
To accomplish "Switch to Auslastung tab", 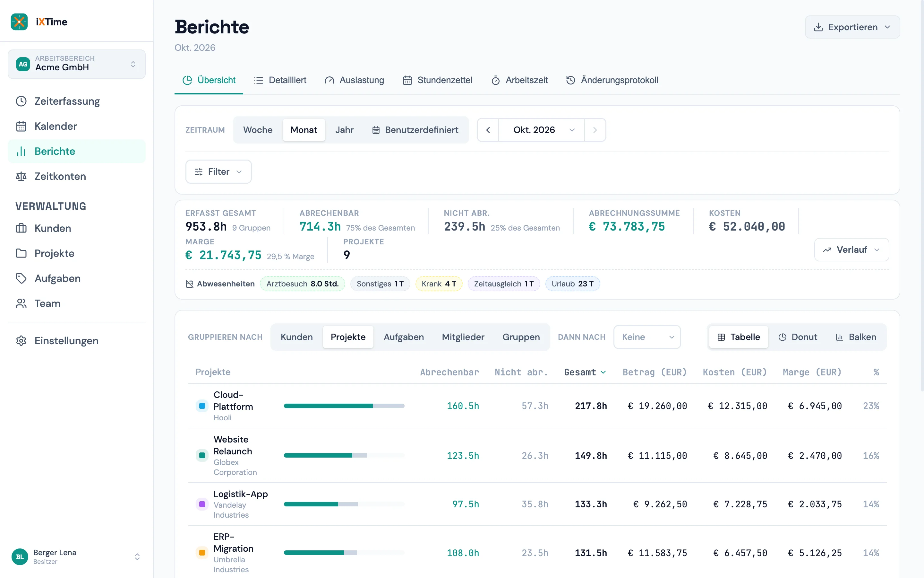I will click(x=354, y=80).
